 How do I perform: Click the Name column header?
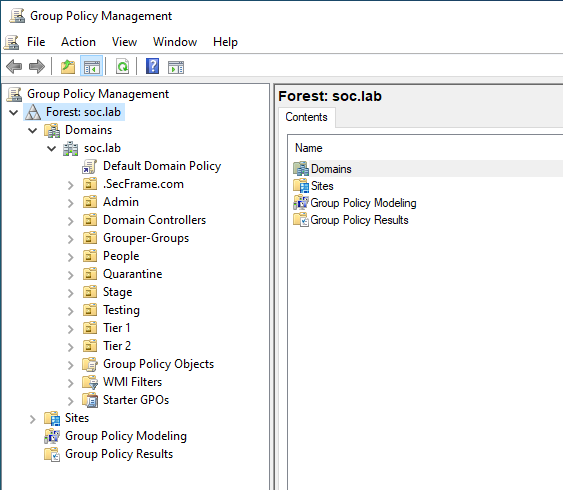[308, 148]
